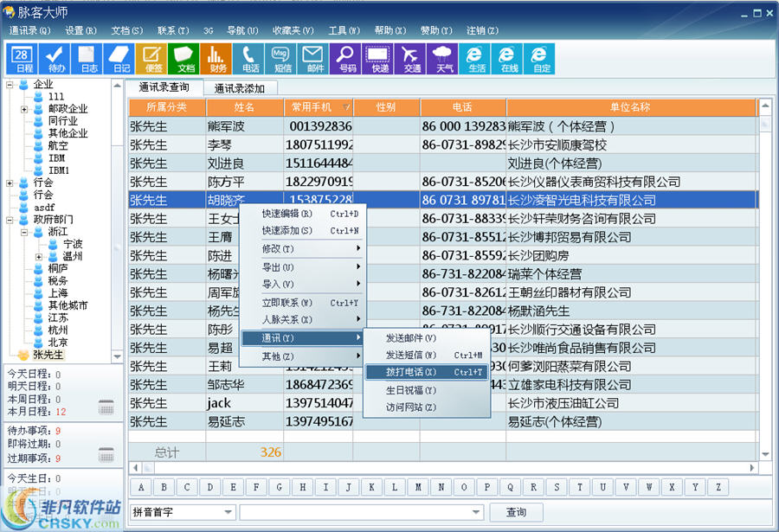This screenshot has height=532, width=779.
Task: Filter contacts by letter M button
Action: coord(418,487)
